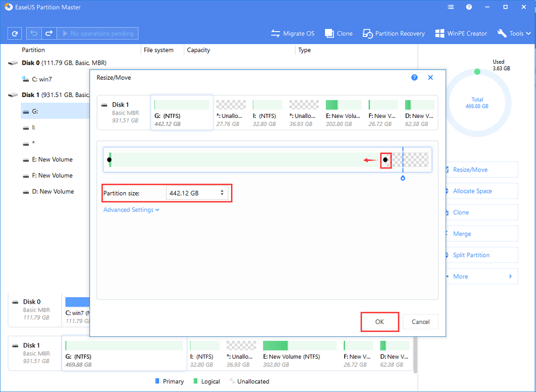Select F: 26.72 GB block in dialog

tap(383, 114)
